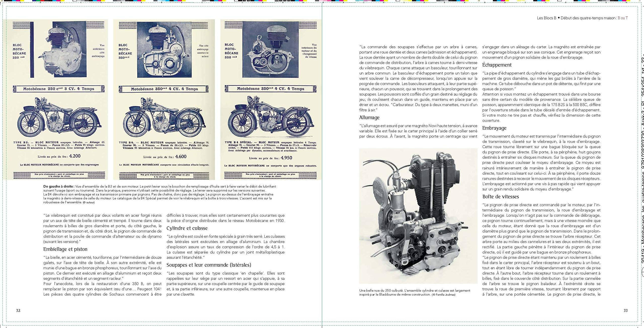Click caption "Une belle vue du 350 culbuté"

415,292
